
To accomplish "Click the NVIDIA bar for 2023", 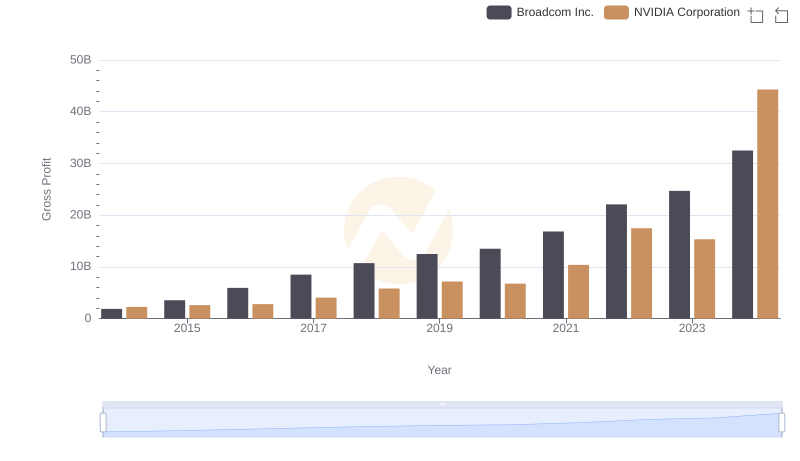I will pos(705,279).
